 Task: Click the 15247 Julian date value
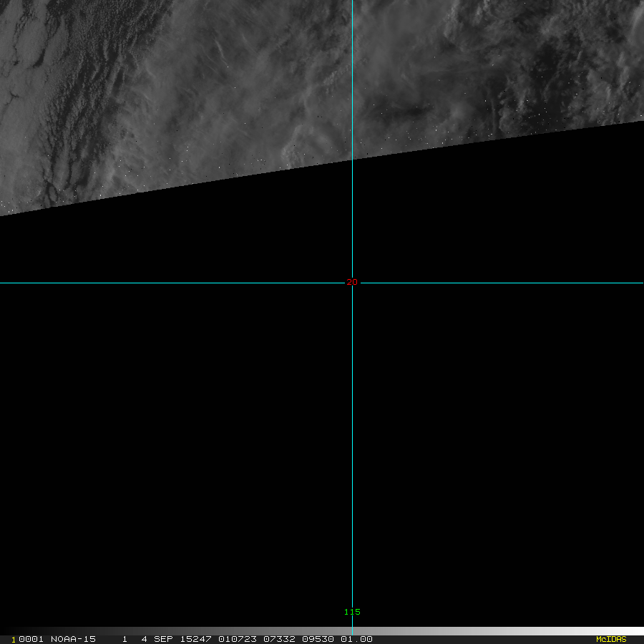click(195, 639)
